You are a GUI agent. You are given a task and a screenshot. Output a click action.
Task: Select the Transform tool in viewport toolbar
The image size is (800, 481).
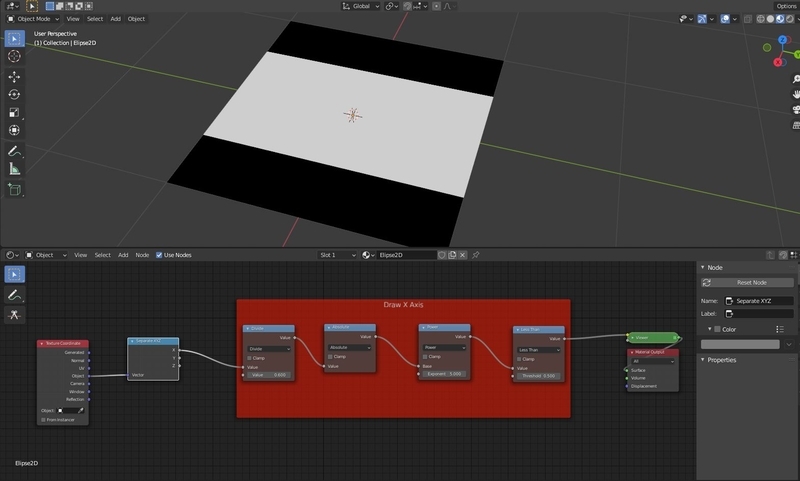[14, 130]
